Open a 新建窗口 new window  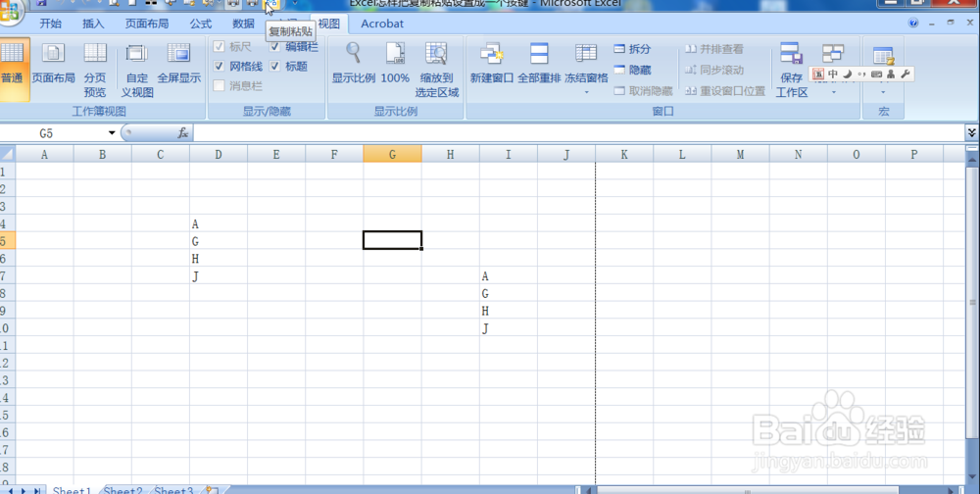pyautogui.click(x=492, y=63)
